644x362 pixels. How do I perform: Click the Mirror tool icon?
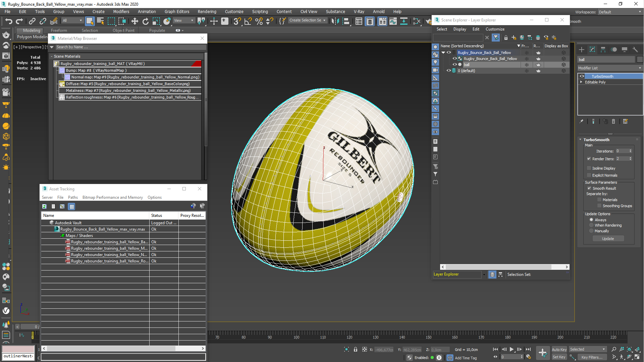click(x=335, y=21)
